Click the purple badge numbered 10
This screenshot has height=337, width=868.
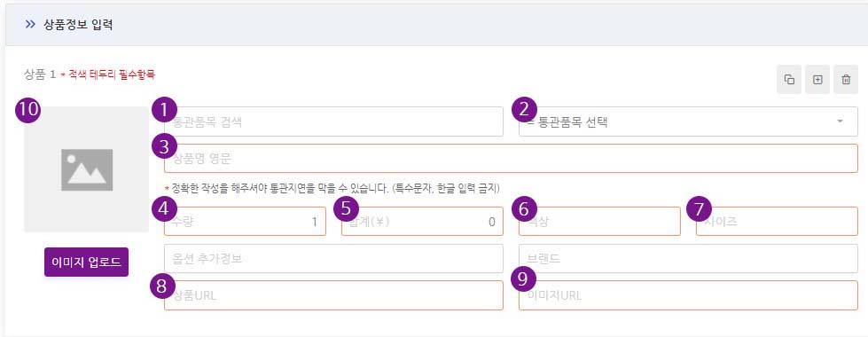(x=27, y=110)
